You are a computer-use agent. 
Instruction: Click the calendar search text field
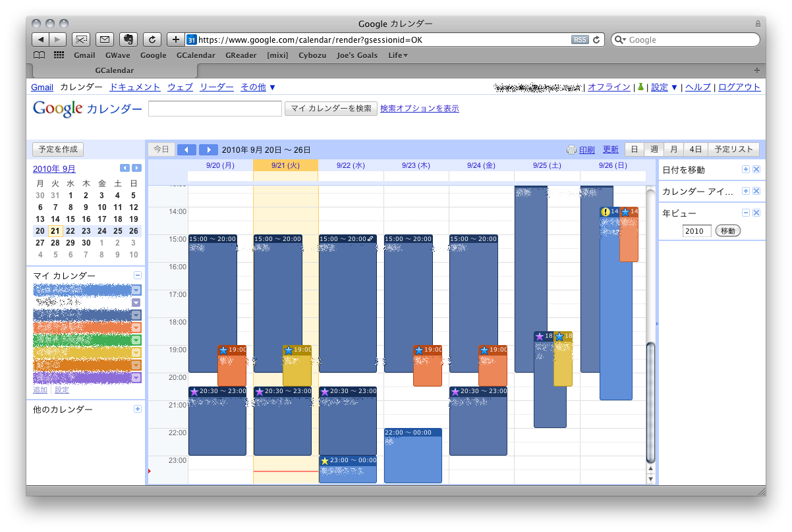coord(215,109)
